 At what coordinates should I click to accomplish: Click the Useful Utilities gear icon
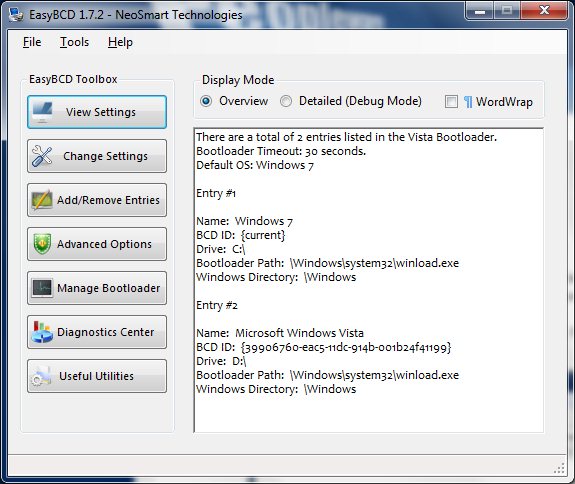click(41, 376)
